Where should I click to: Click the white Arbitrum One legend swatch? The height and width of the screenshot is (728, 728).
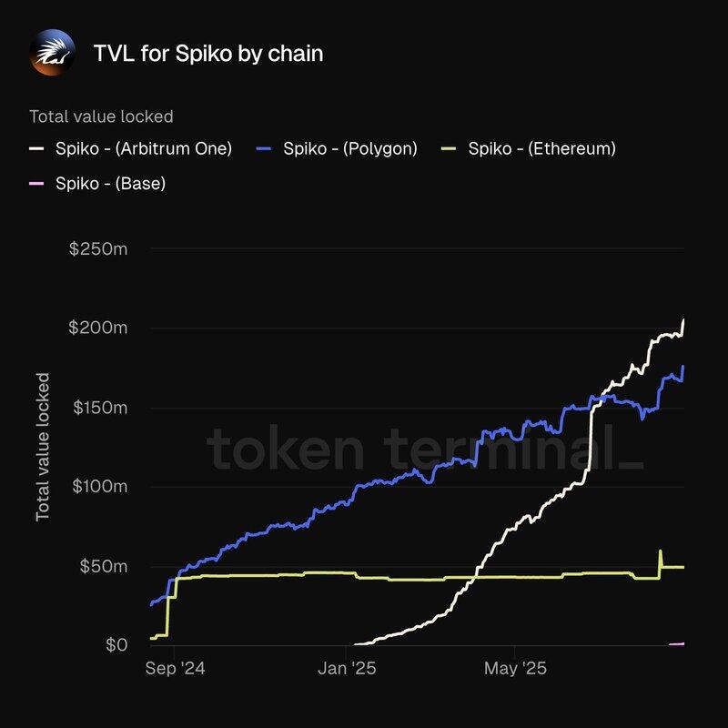tap(36, 148)
